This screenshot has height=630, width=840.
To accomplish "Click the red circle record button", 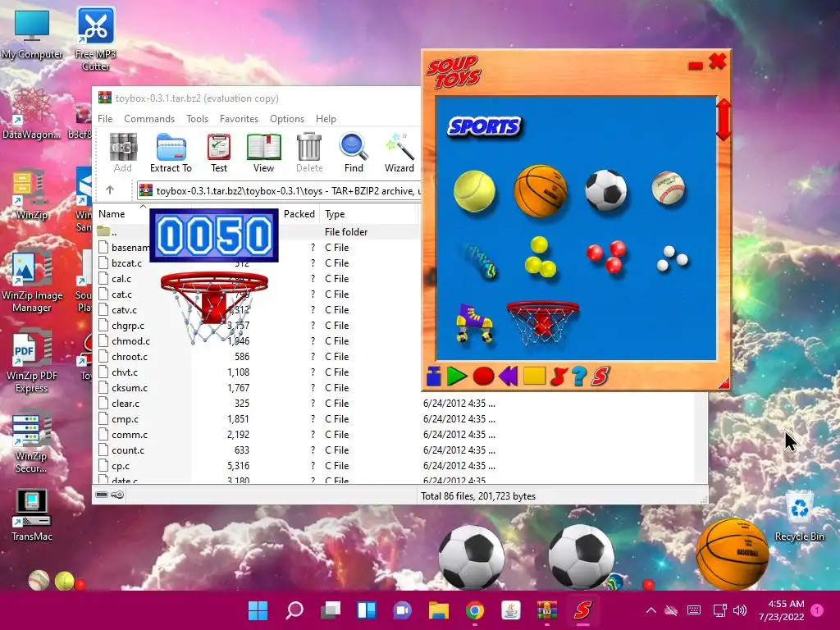I will 483,376.
